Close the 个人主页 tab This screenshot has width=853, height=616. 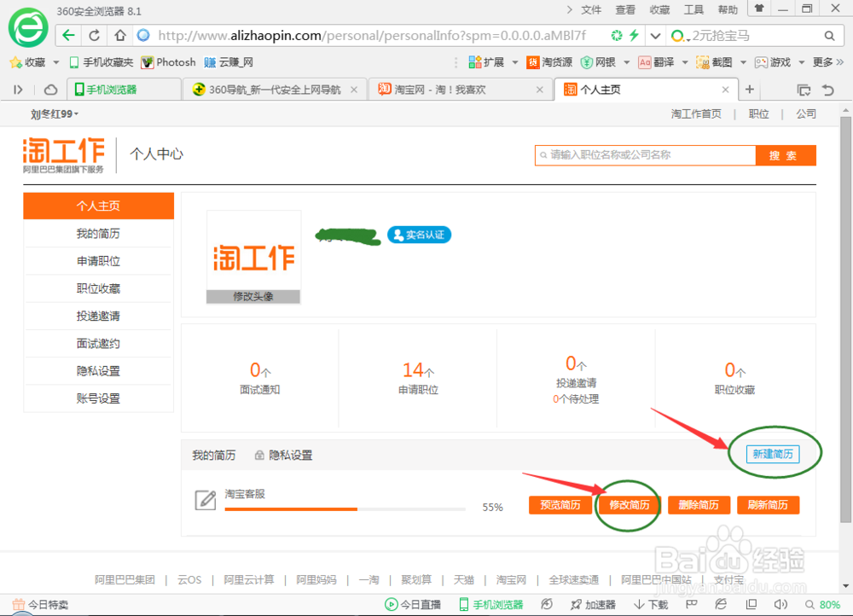tap(725, 90)
